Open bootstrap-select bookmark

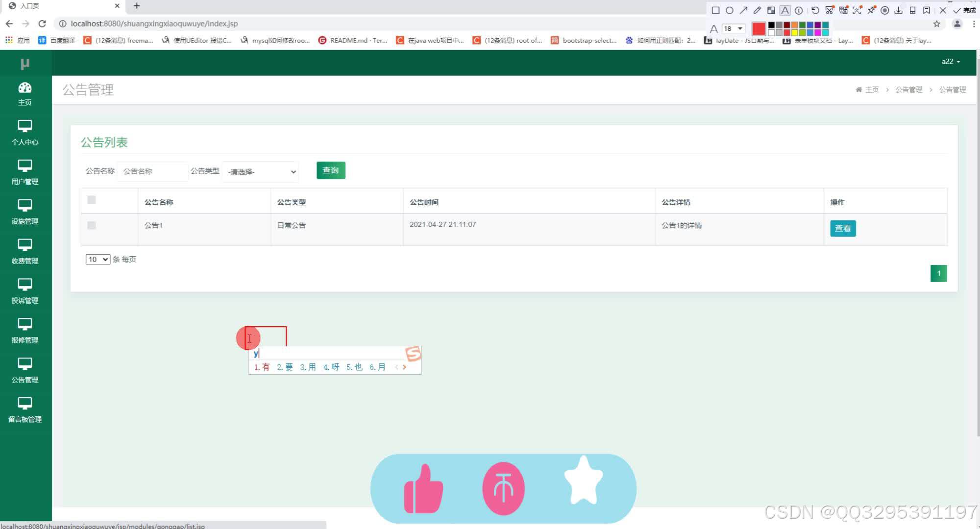pos(584,40)
